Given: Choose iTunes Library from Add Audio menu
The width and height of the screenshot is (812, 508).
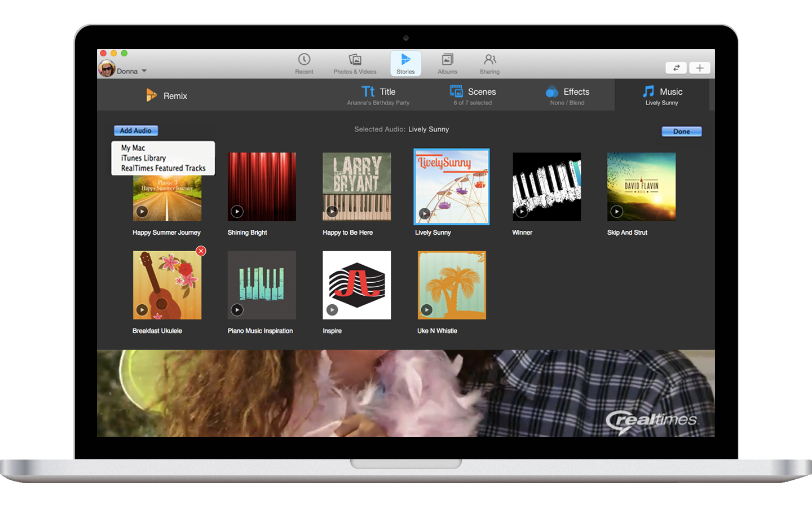Looking at the screenshot, I should point(143,158).
